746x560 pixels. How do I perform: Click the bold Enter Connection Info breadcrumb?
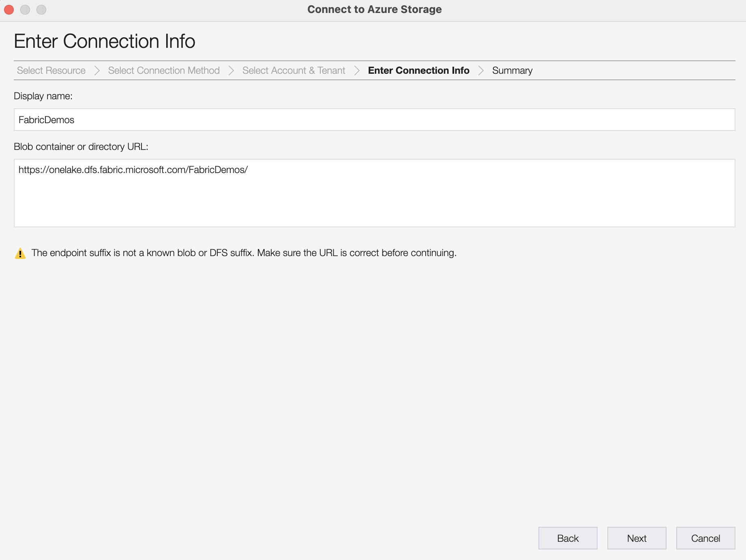(418, 70)
